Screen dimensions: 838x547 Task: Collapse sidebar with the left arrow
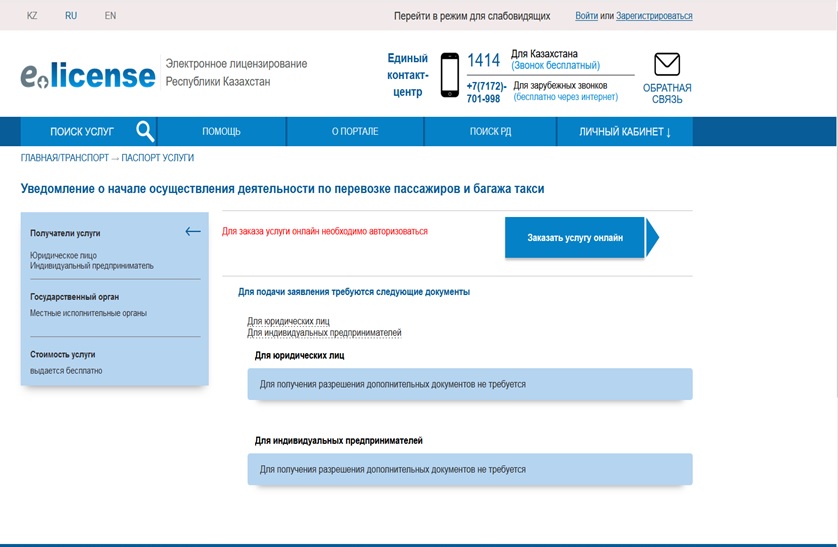pyautogui.click(x=193, y=231)
